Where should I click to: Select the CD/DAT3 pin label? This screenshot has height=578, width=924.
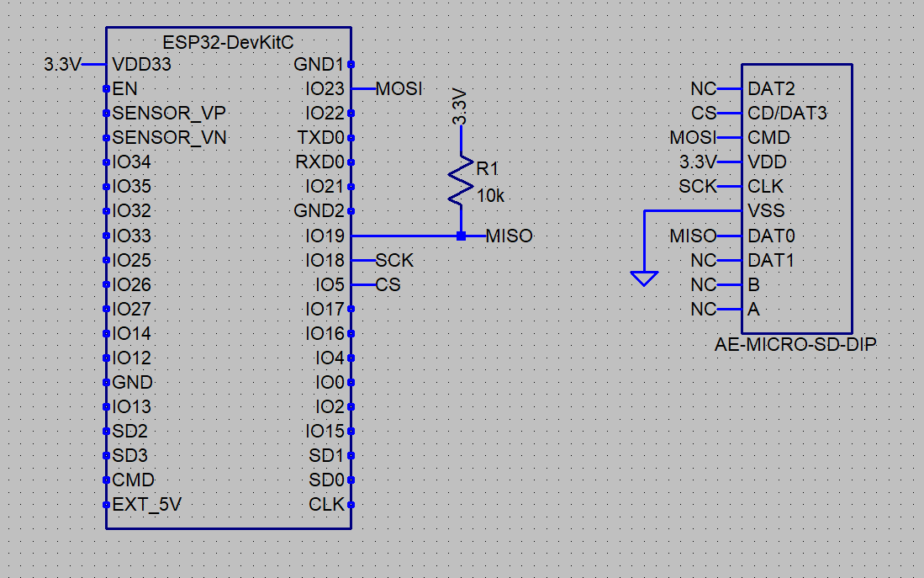[787, 114]
